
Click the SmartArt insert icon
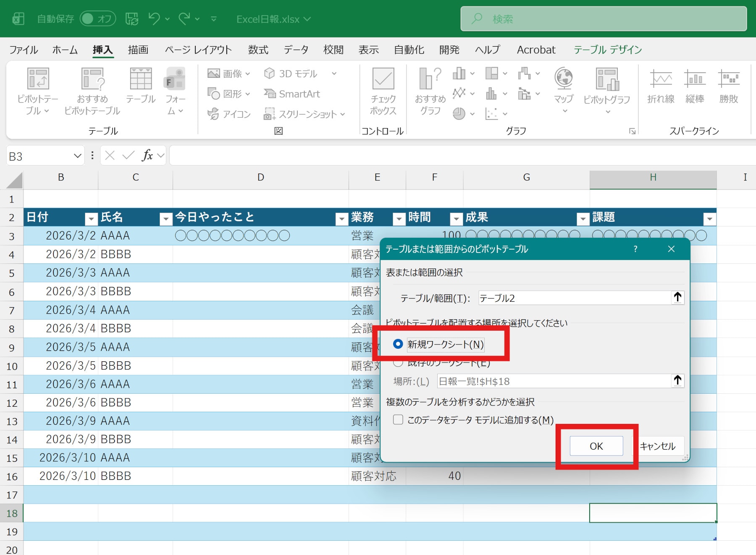point(292,94)
